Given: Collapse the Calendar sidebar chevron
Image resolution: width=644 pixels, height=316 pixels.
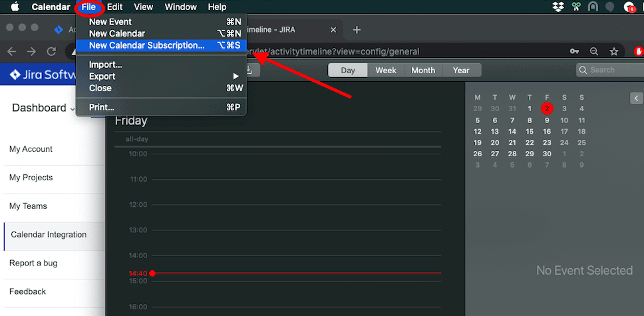Looking at the screenshot, I should click(x=636, y=98).
